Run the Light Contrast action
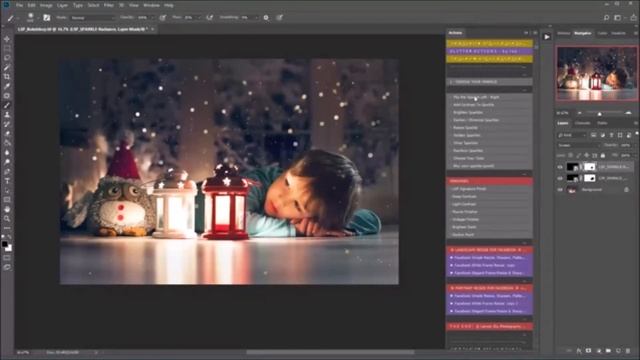Image resolution: width=640 pixels, height=360 pixels. pyautogui.click(x=489, y=204)
